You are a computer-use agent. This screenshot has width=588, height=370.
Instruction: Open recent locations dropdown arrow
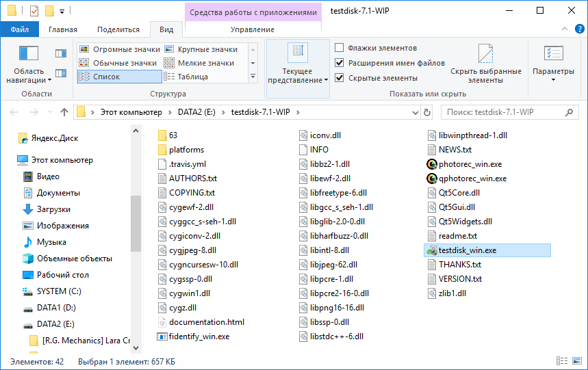pyautogui.click(x=50, y=112)
